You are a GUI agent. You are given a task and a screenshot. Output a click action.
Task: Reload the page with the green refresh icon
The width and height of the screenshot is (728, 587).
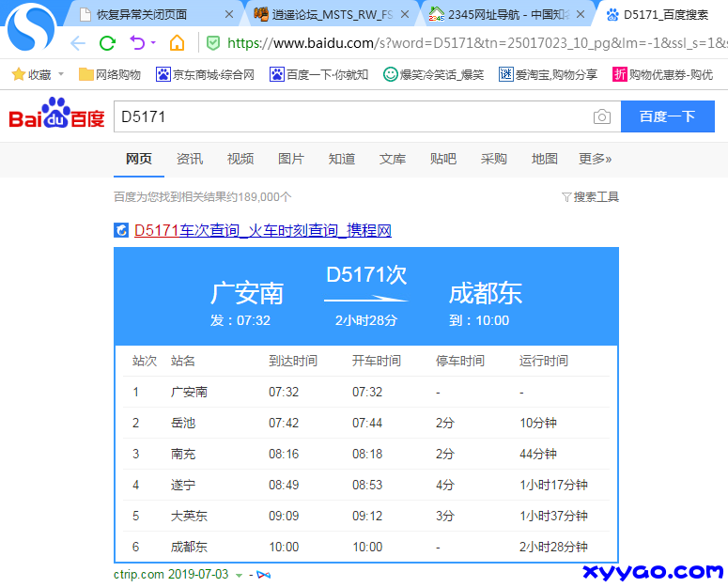pos(107,43)
